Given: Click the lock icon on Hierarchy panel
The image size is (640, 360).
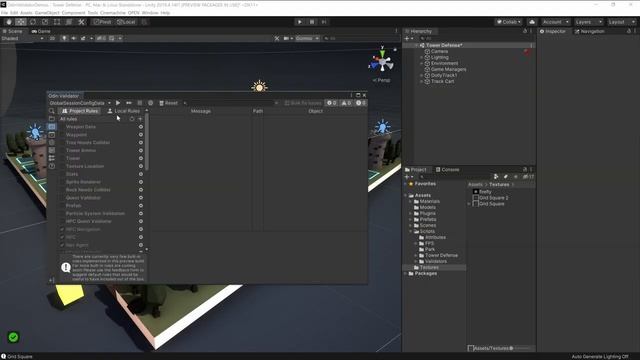Looking at the screenshot, I should tap(525, 31).
